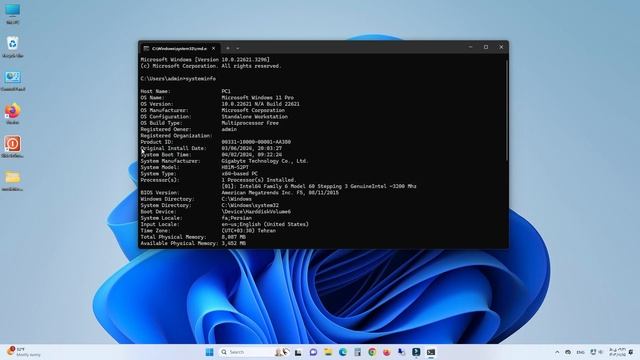Open network and volume quick settings
Image resolution: width=640 pixels, height=360 pixels.
point(596,352)
